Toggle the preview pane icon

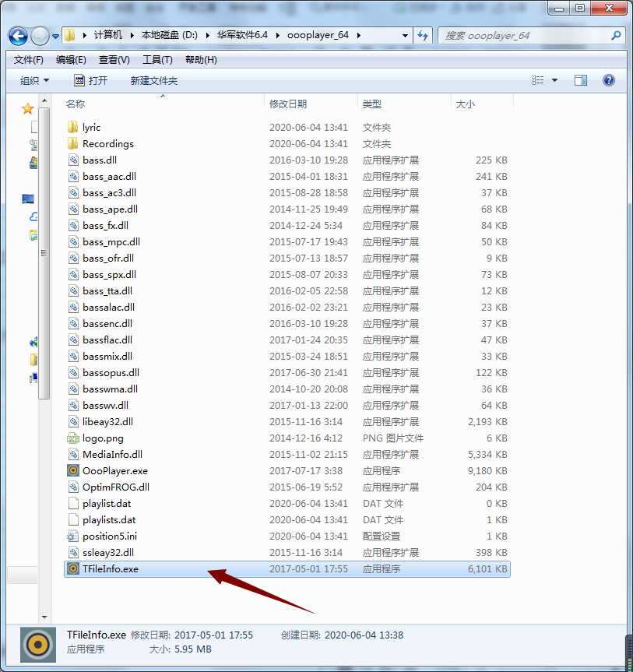click(581, 80)
